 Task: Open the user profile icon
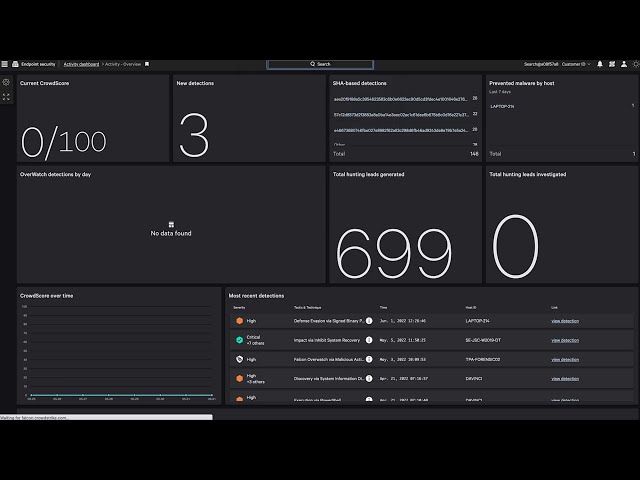click(x=624, y=64)
